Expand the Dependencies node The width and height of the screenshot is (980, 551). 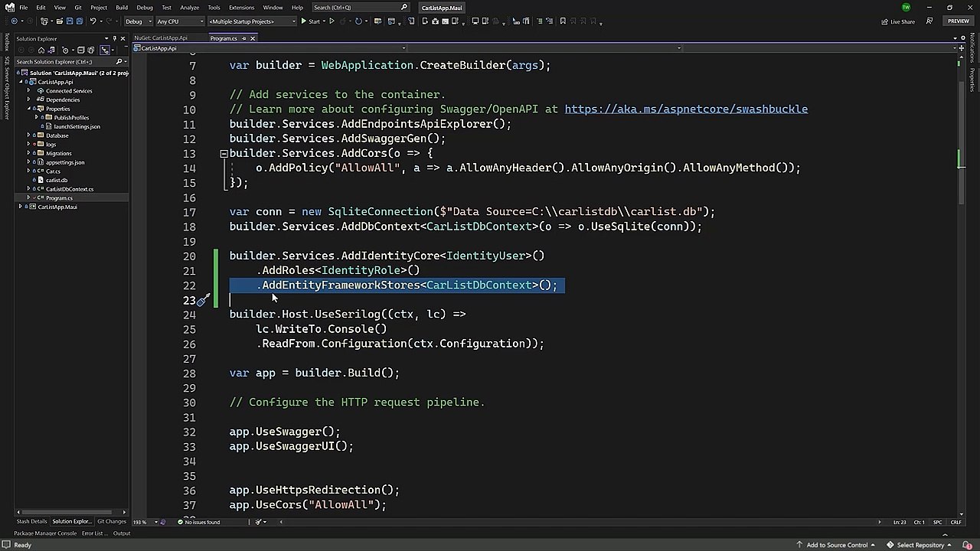pyautogui.click(x=28, y=99)
